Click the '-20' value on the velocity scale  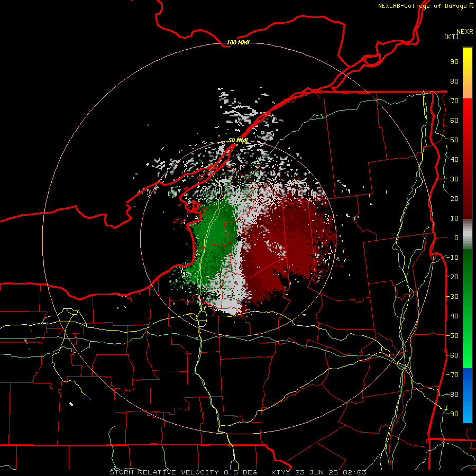[452, 277]
